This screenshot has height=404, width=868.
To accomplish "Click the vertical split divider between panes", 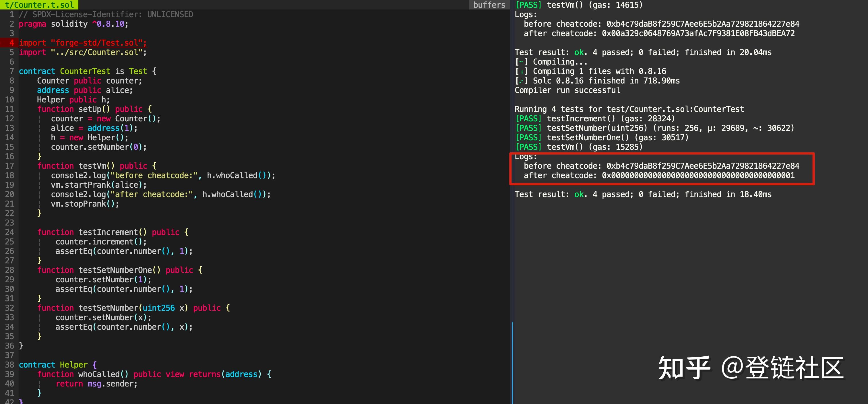I will pyautogui.click(x=512, y=236).
